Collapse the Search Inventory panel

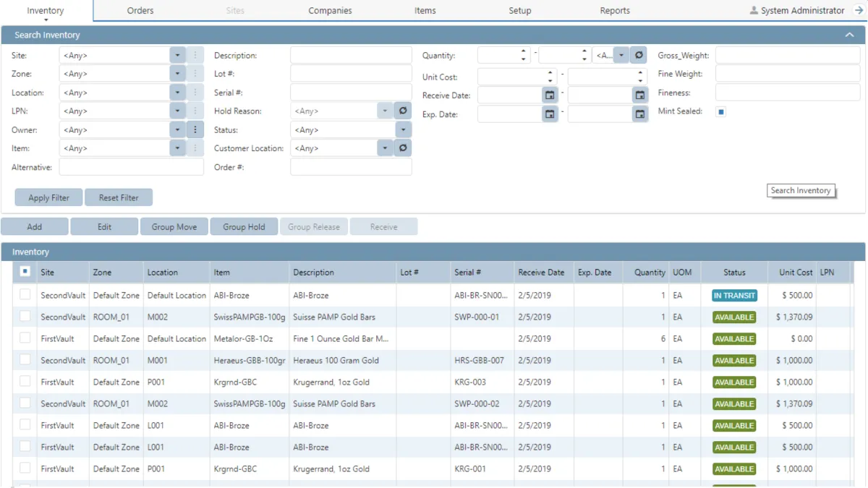850,35
